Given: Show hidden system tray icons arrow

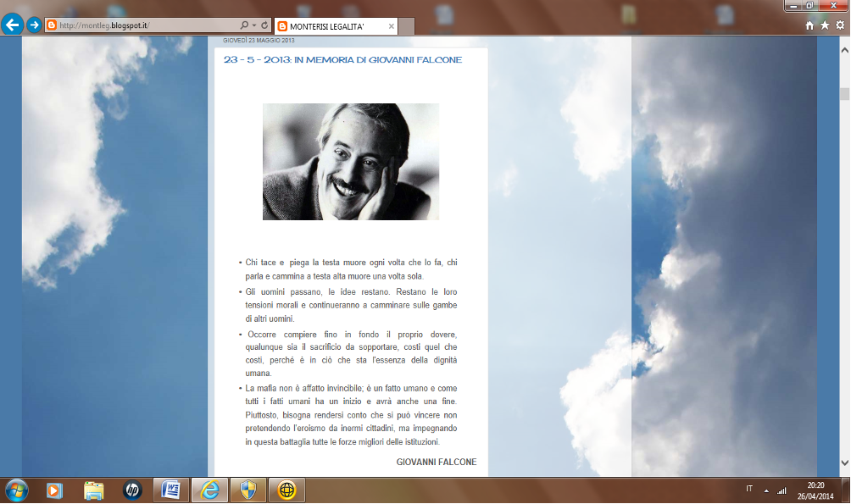Looking at the screenshot, I should 766,490.
